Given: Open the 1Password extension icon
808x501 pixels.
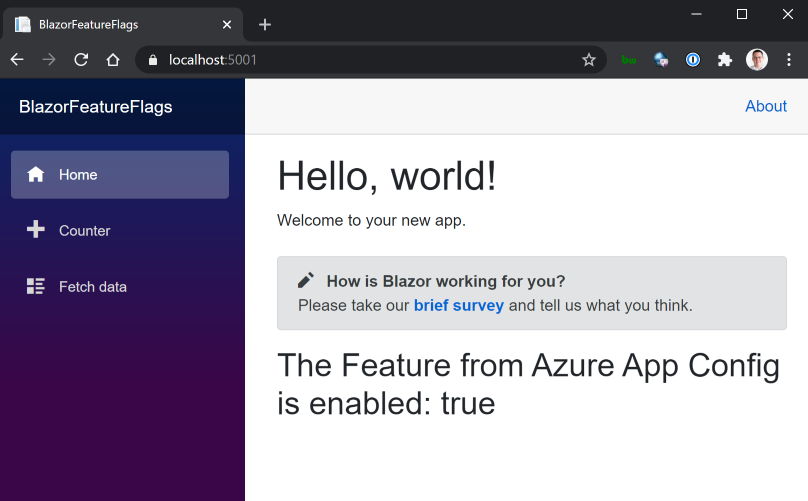Looking at the screenshot, I should click(x=693, y=60).
